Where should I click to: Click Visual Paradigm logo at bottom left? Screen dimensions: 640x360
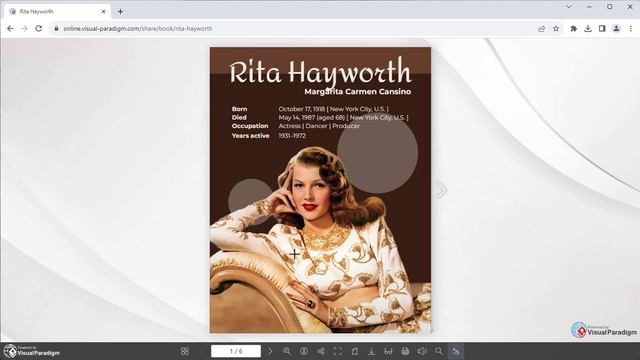[x=32, y=351]
